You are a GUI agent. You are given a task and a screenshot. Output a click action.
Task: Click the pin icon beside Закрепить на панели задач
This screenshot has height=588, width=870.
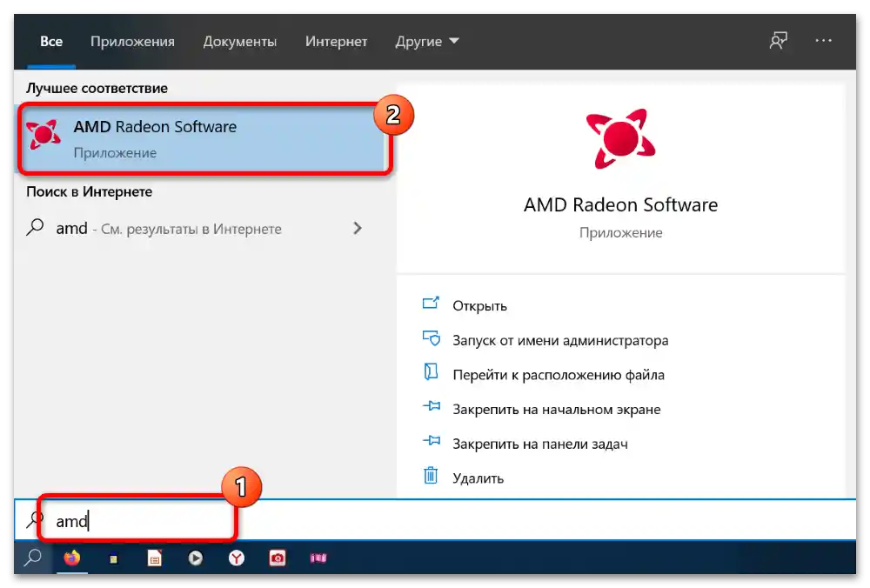pyautogui.click(x=432, y=440)
